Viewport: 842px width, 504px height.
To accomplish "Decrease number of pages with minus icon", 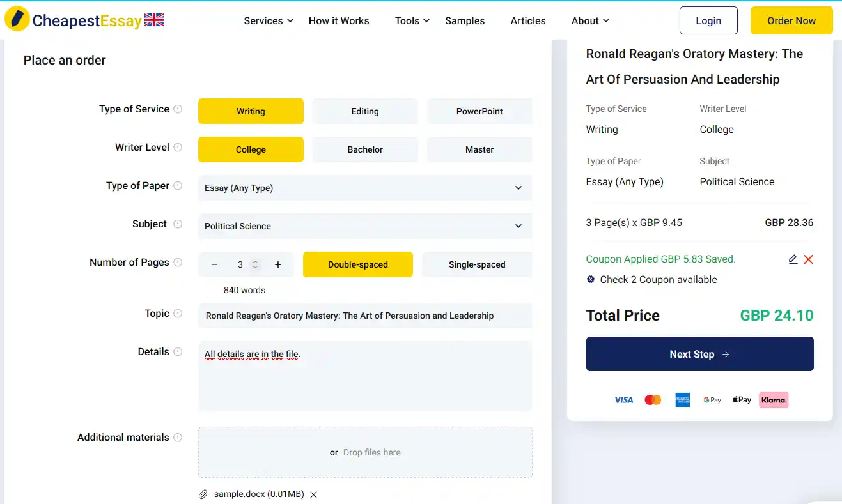I will point(214,264).
